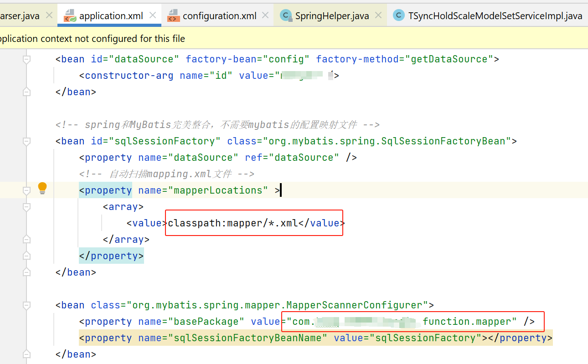This screenshot has height=364, width=588.
Task: Click the configuration.xml tab file icon
Action: pos(173,16)
